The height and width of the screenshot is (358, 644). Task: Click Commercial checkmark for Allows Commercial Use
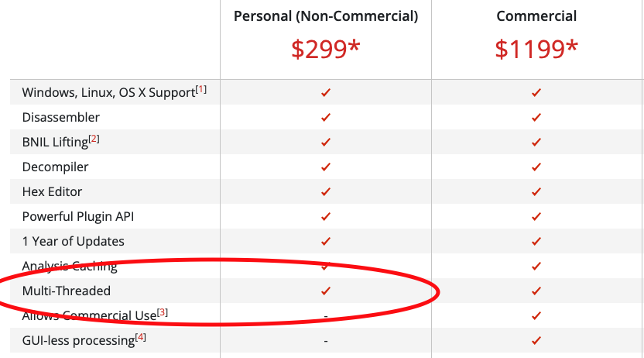536,315
